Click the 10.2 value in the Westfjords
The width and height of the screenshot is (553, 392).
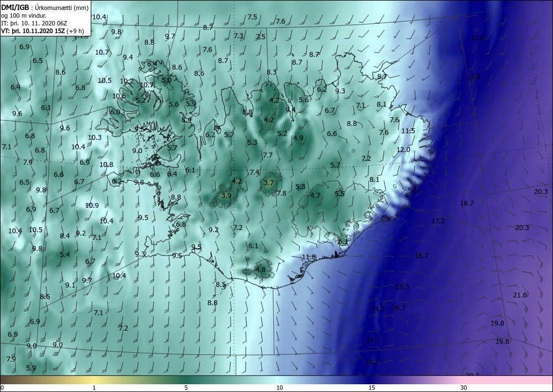tap(127, 81)
